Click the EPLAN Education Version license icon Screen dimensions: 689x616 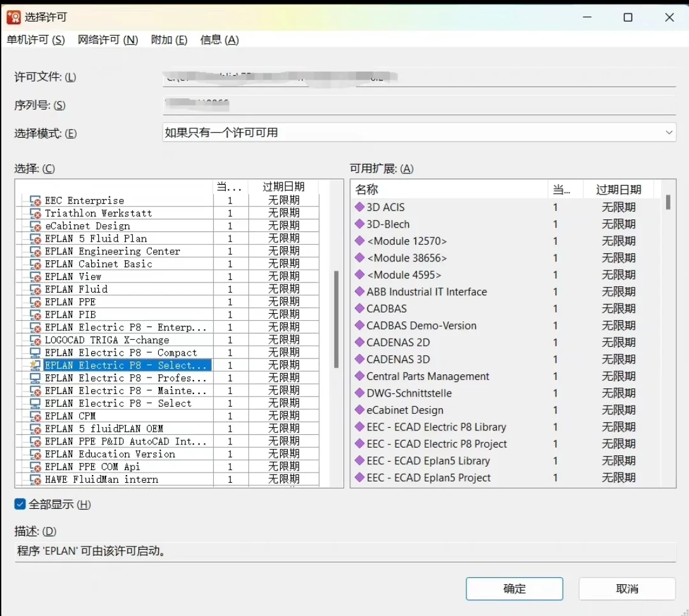coord(35,454)
